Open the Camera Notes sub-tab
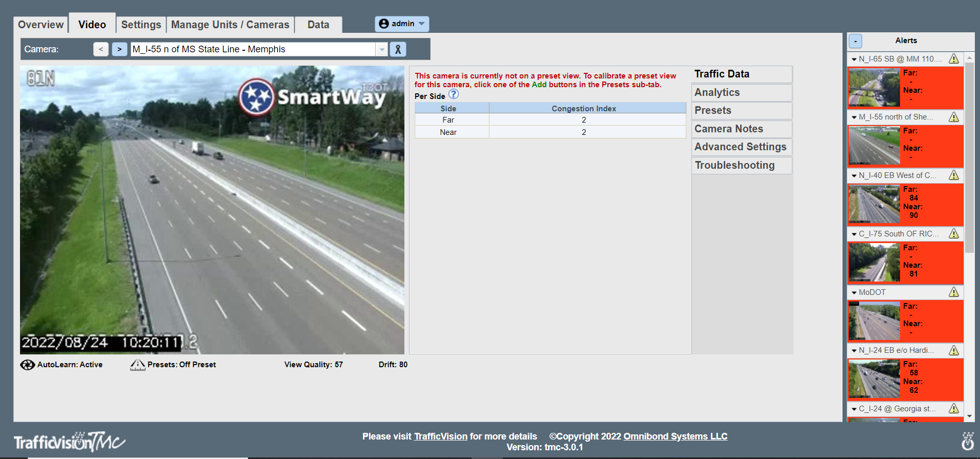The height and width of the screenshot is (459, 980). pyautogui.click(x=741, y=129)
